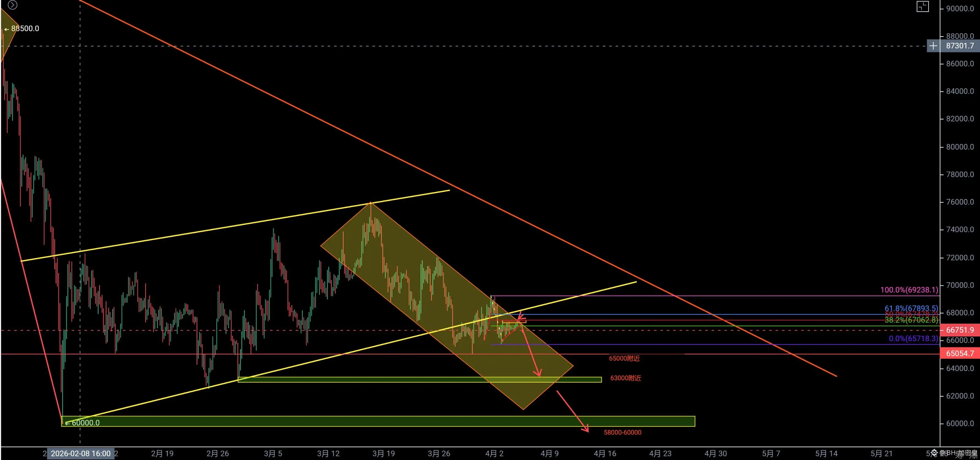Click the red 65054.7 price tag
980x460 pixels.
(960, 353)
